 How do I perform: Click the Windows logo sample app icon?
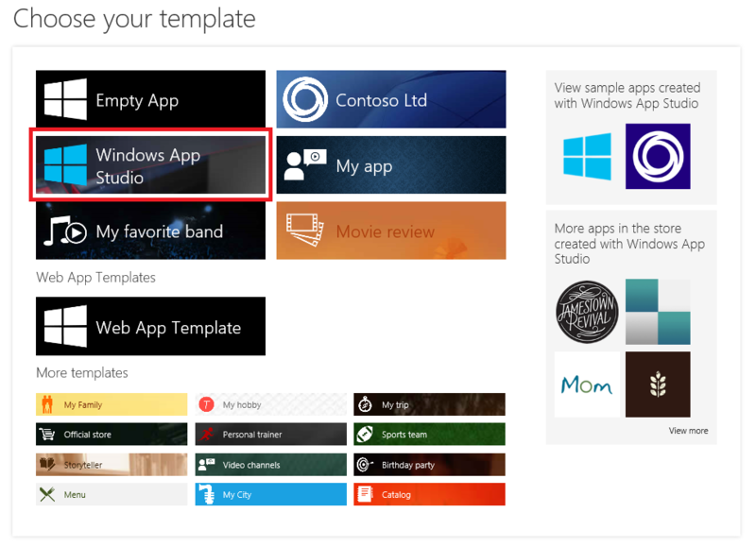coord(587,159)
